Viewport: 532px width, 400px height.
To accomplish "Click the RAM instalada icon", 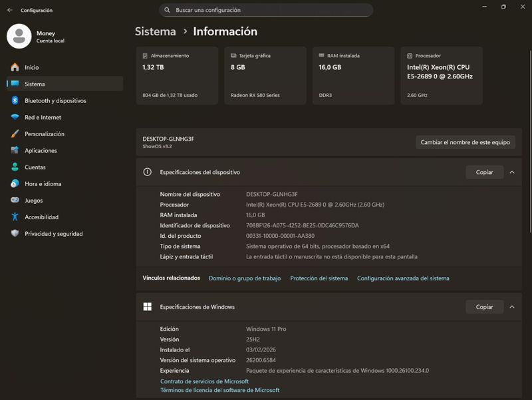I will coord(321,55).
